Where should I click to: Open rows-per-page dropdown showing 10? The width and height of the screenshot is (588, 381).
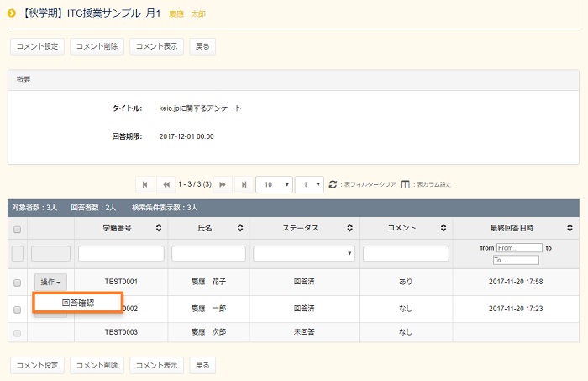[x=275, y=184]
